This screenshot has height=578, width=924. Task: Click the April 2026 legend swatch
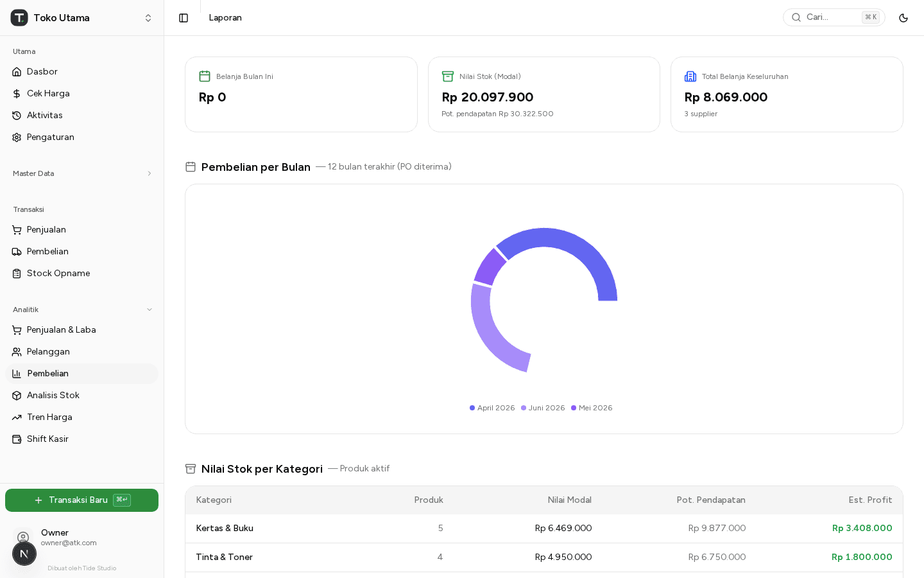point(472,408)
